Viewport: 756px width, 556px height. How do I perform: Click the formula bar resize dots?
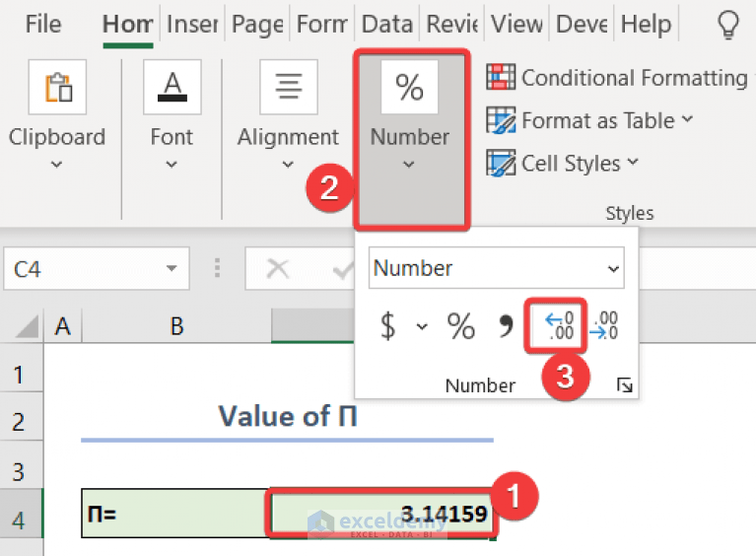click(217, 267)
